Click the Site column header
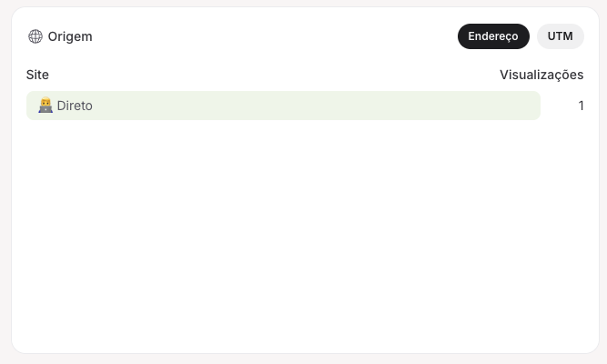This screenshot has height=364, width=607. 37,75
